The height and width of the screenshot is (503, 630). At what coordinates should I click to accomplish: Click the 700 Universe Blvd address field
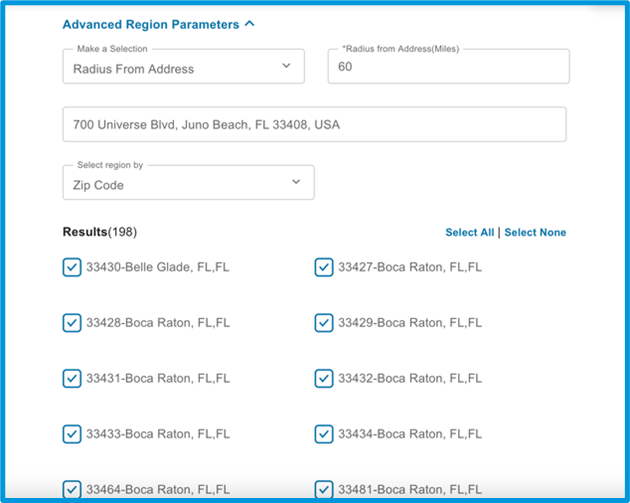point(314,125)
